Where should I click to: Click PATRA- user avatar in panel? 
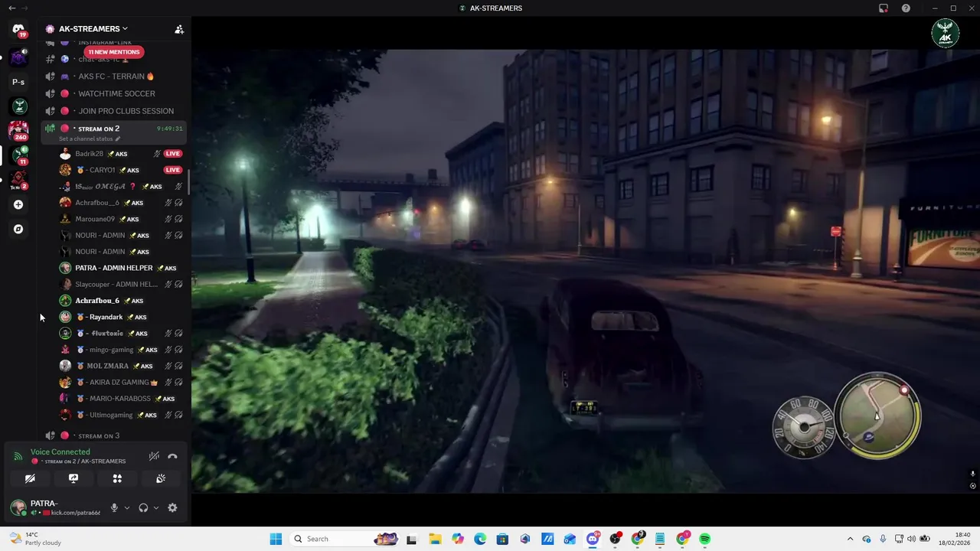tap(18, 507)
